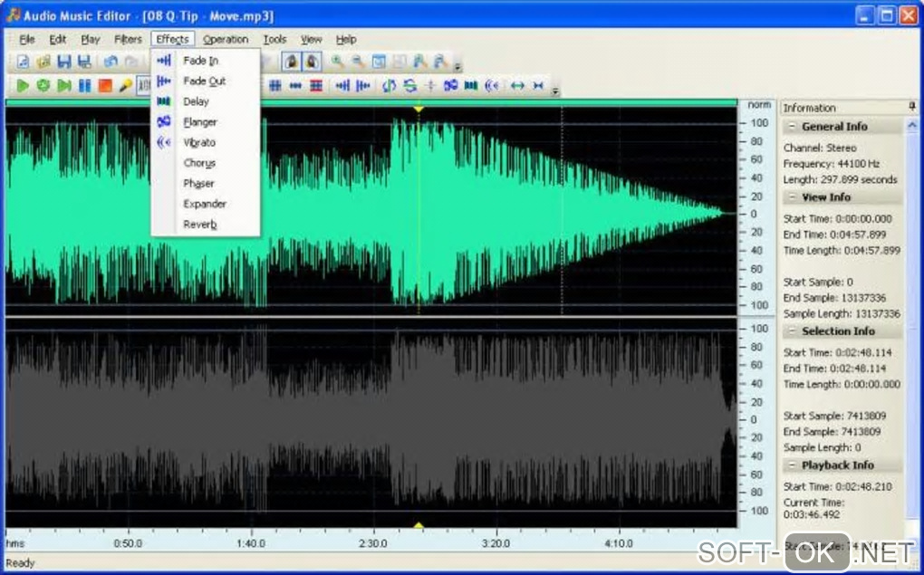Open the Filters menu
The width and height of the screenshot is (924, 575).
tap(128, 40)
